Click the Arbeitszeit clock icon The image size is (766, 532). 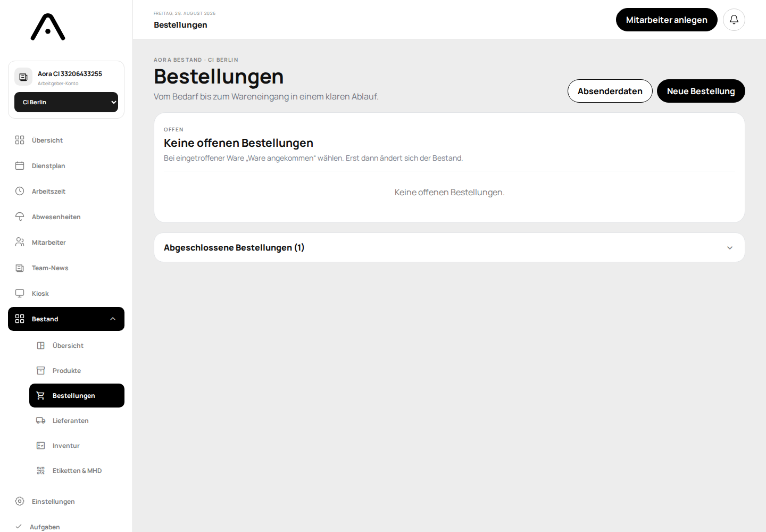tap(20, 191)
